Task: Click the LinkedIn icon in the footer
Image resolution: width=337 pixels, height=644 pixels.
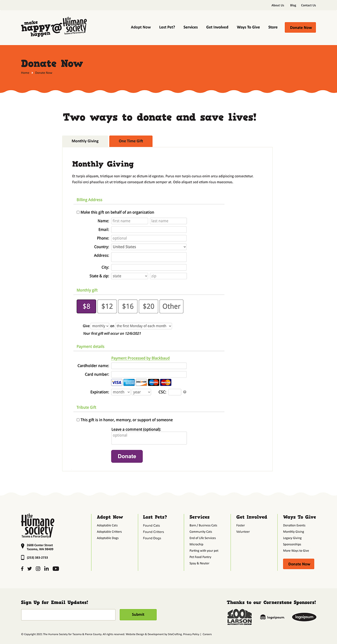Action: [x=46, y=568]
